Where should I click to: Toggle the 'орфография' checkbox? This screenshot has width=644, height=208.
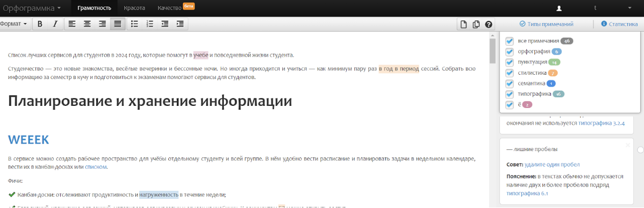[509, 52]
